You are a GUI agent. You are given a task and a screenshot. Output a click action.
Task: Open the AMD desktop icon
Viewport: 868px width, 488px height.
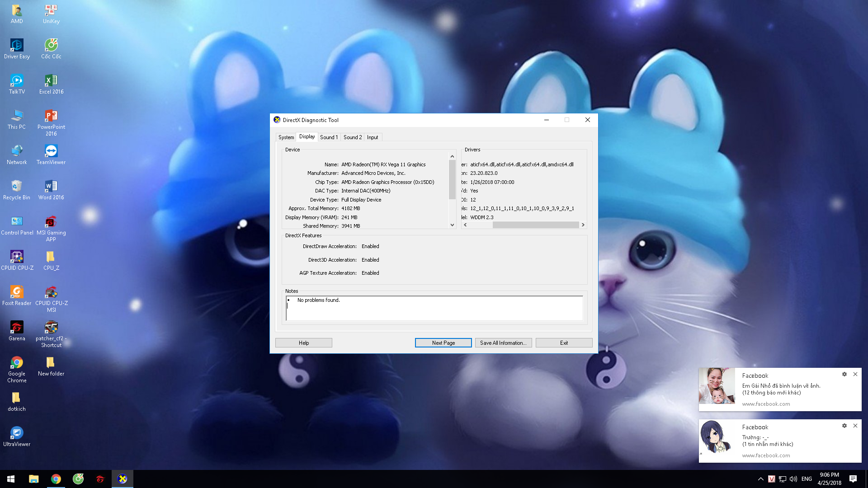coord(17,14)
